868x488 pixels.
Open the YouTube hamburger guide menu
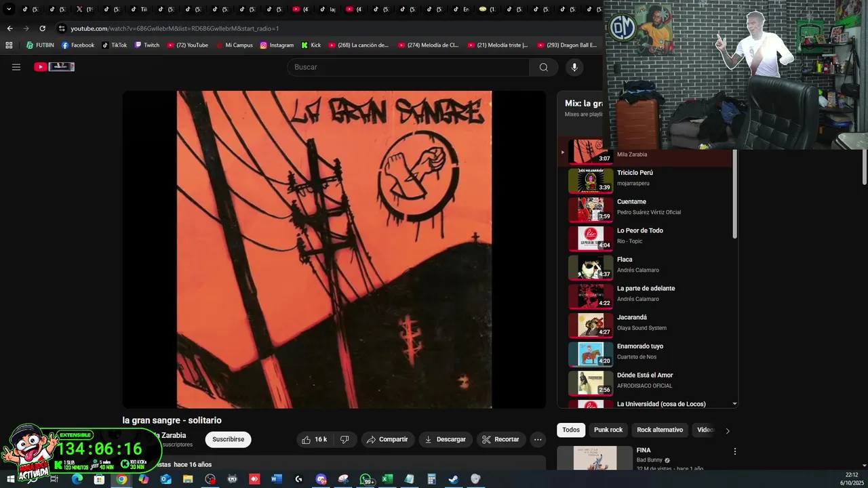[16, 67]
